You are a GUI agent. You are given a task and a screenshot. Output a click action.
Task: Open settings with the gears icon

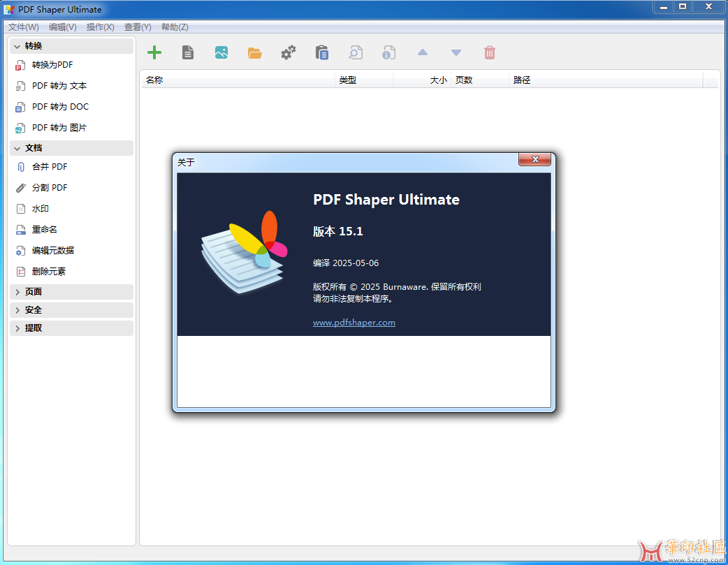pyautogui.click(x=288, y=52)
